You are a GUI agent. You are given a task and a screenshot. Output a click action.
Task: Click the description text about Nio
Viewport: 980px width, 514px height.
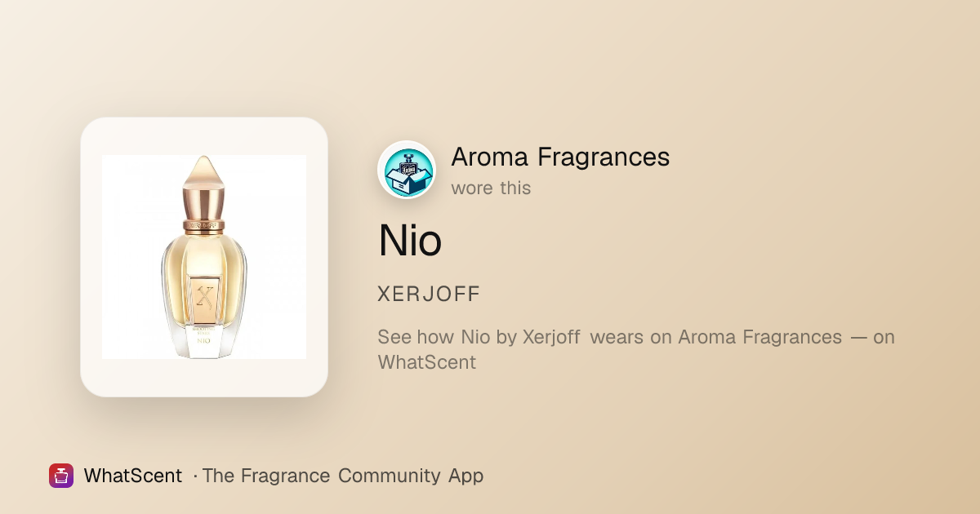(x=636, y=349)
